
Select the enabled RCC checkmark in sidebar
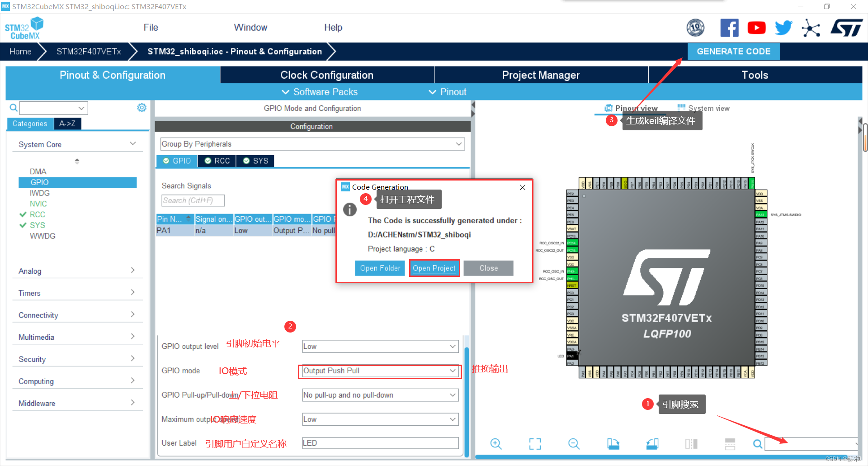[x=24, y=214]
